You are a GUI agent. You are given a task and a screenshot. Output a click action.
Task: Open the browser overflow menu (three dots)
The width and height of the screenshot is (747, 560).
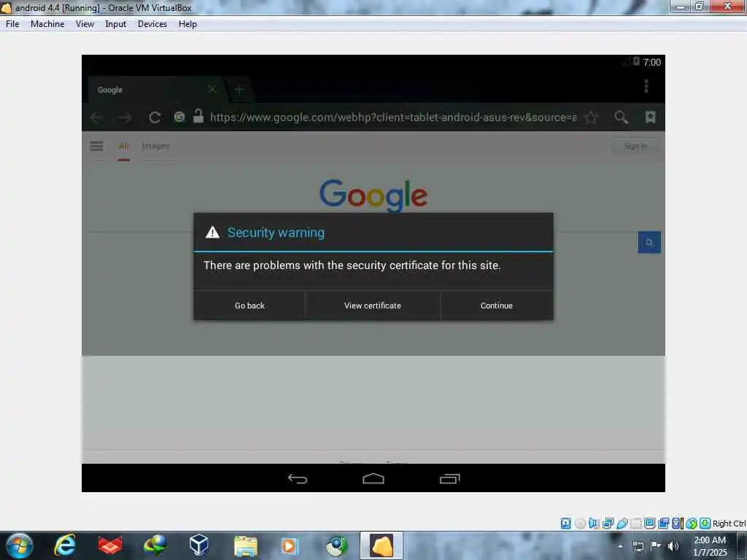pos(646,86)
